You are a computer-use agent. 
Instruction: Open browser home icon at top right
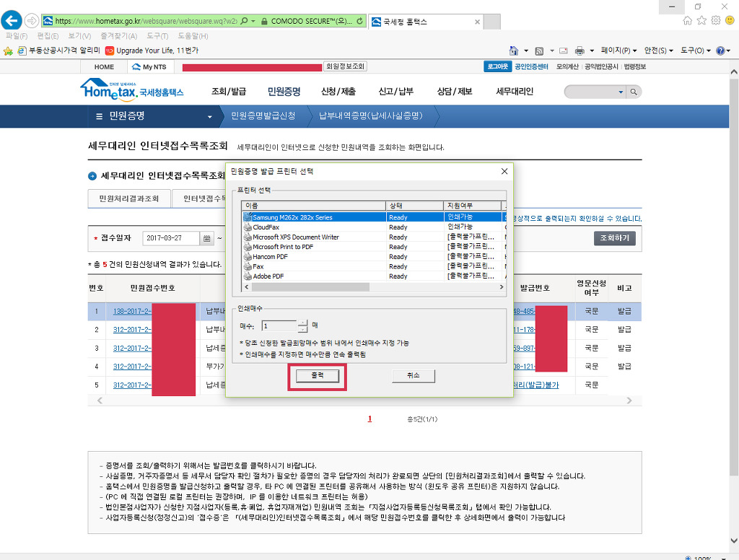pos(688,20)
